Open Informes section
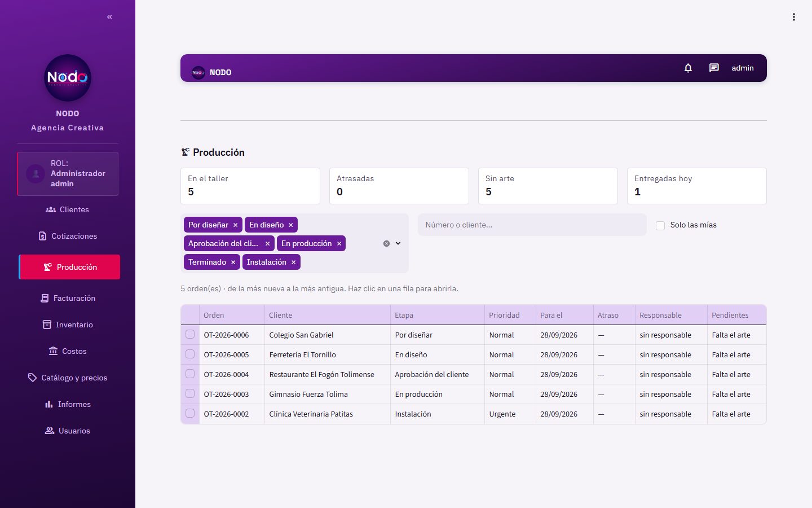The image size is (812, 508). 68,404
